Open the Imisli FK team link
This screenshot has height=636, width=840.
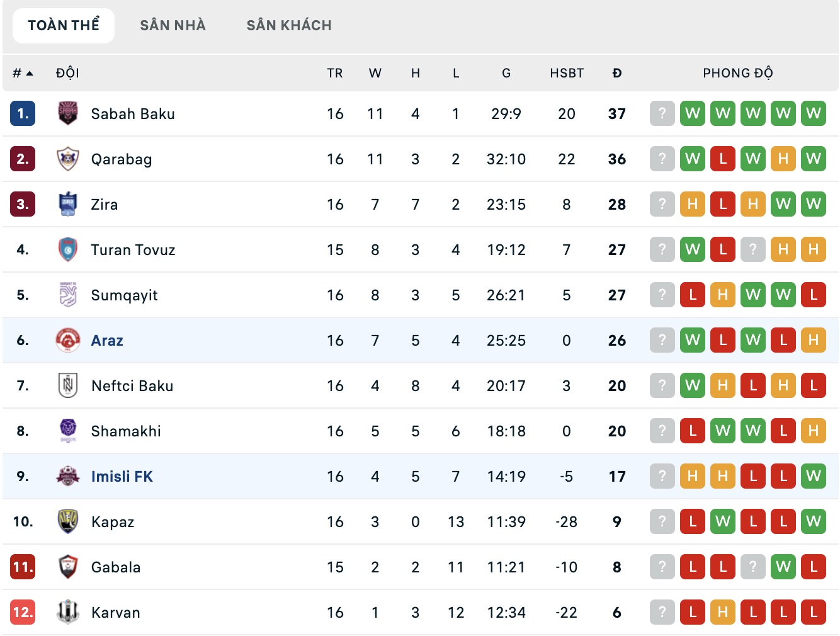click(x=122, y=477)
